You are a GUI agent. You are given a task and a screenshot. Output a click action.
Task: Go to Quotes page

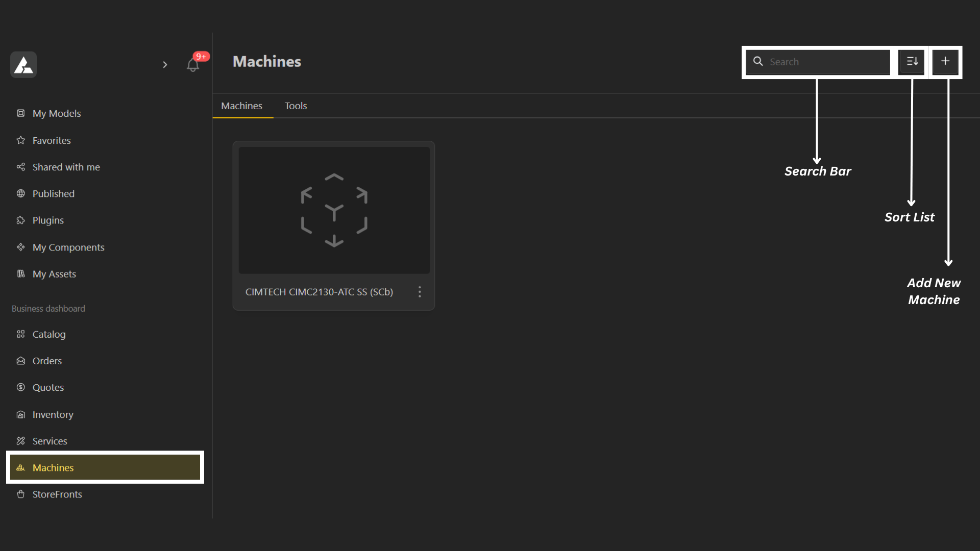point(48,387)
